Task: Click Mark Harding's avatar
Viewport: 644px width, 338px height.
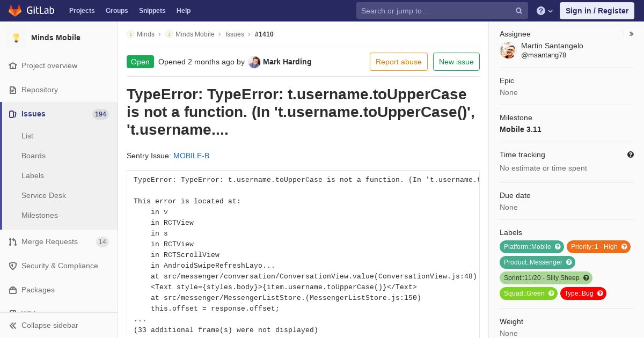Action: (x=254, y=62)
